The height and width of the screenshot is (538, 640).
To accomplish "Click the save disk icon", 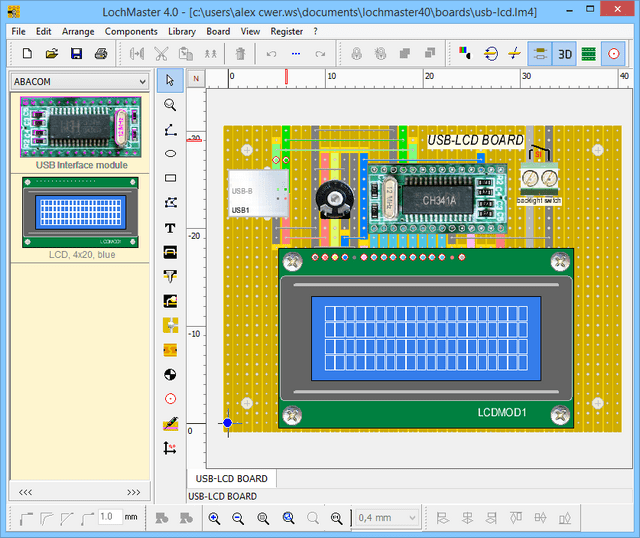I will pos(76,53).
